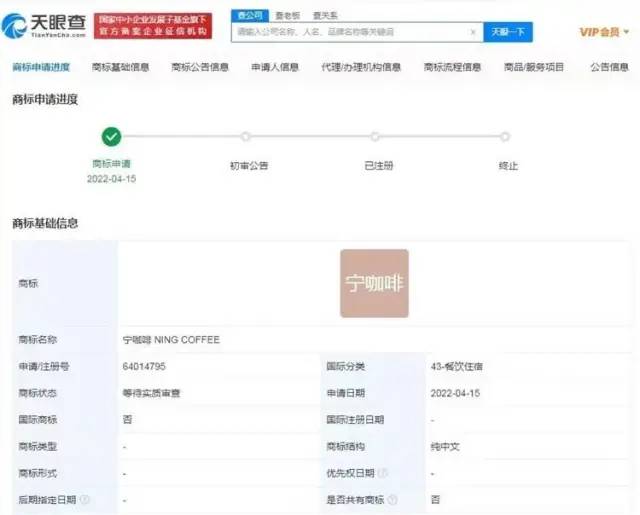Click the 天眼一下 search button

point(508,32)
